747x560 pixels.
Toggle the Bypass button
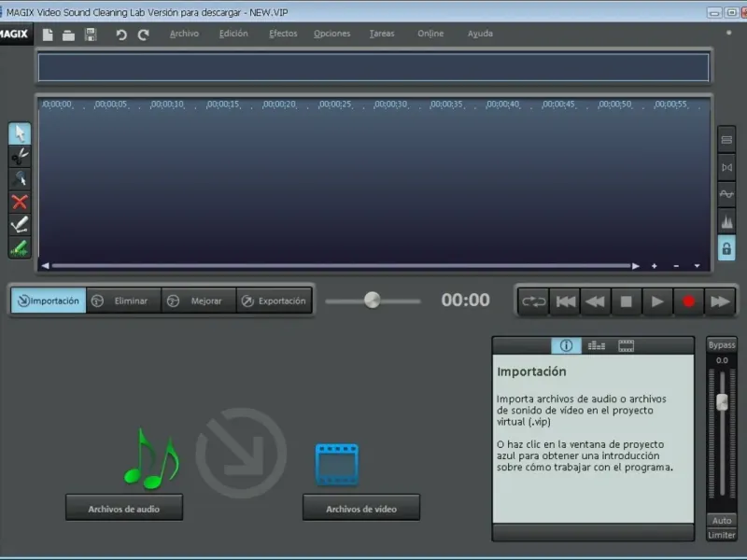721,344
